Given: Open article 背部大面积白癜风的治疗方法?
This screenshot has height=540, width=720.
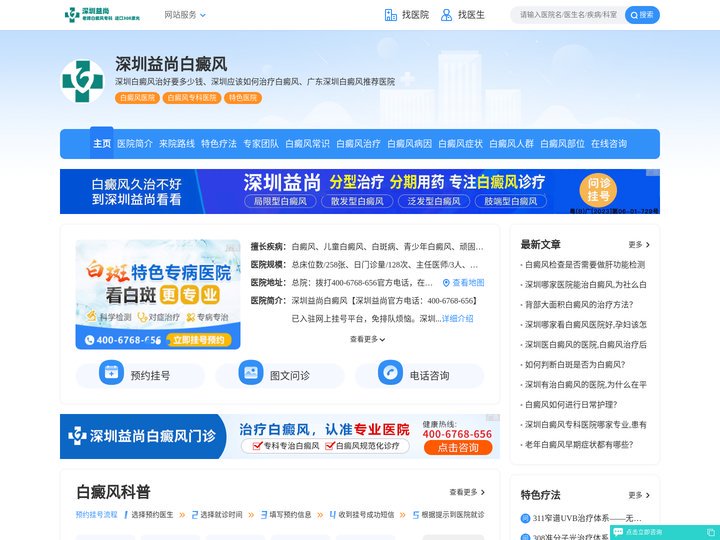Looking at the screenshot, I should (x=579, y=304).
